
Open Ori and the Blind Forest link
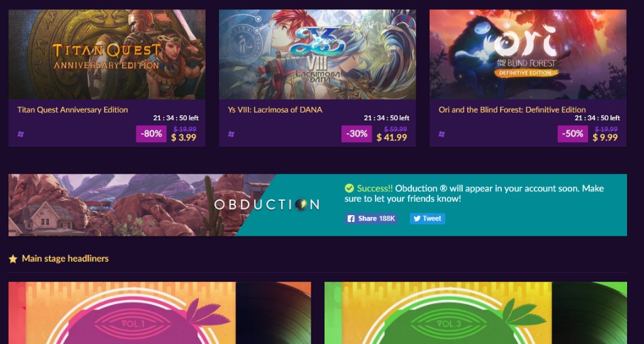click(x=512, y=109)
